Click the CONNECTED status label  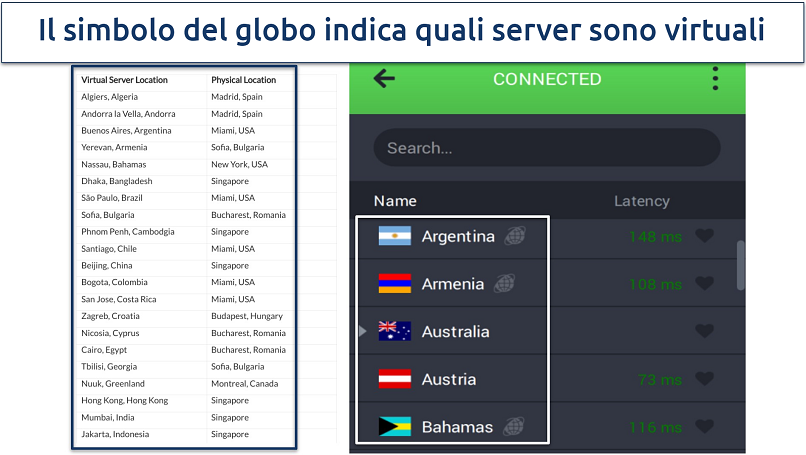pos(547,79)
